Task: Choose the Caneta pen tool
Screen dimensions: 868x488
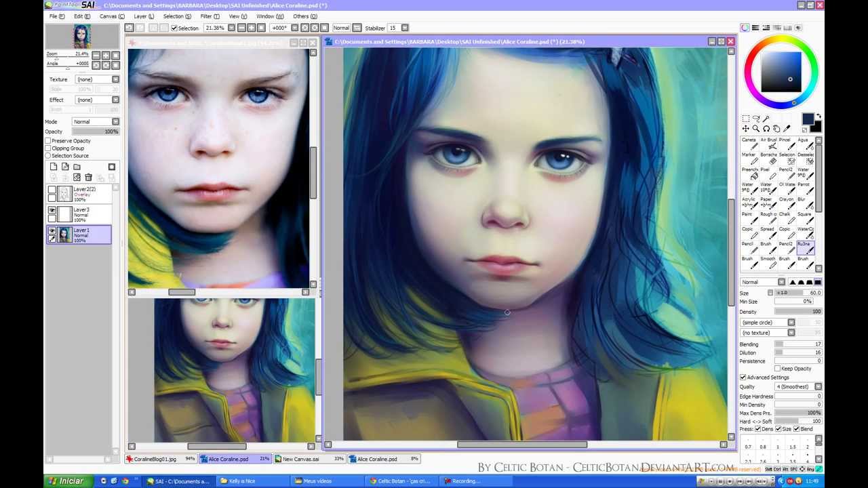Action: point(749,144)
